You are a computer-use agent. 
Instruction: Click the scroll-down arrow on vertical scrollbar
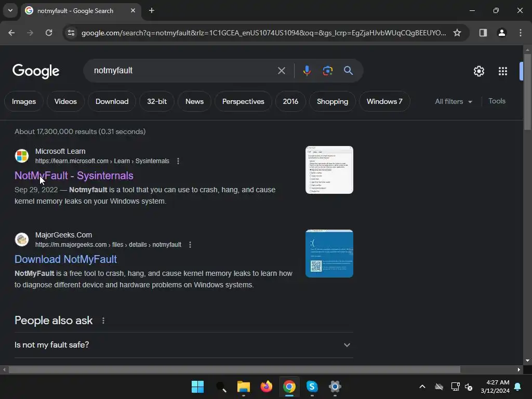coord(527,361)
